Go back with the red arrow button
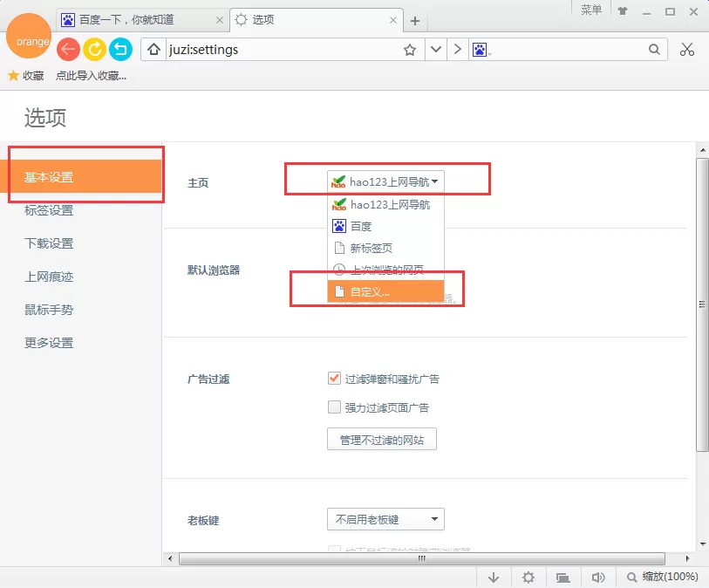The height and width of the screenshot is (588, 709). coord(68,49)
